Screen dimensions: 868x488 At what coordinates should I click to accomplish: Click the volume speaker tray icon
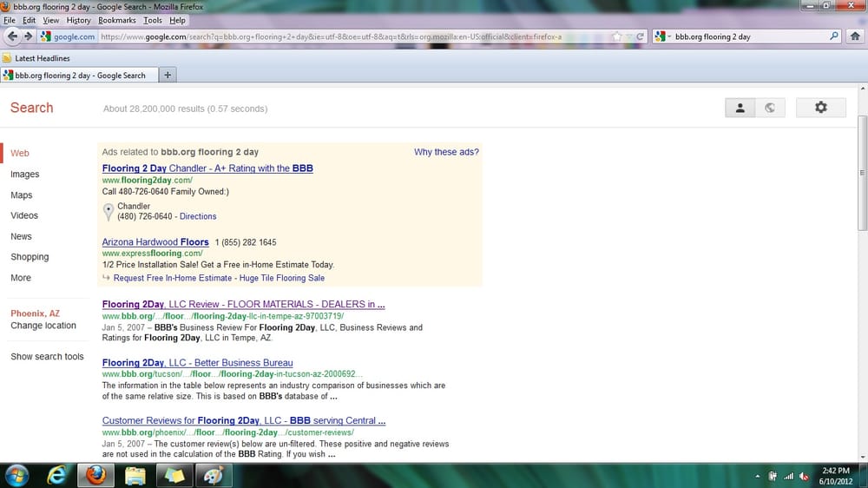(805, 477)
